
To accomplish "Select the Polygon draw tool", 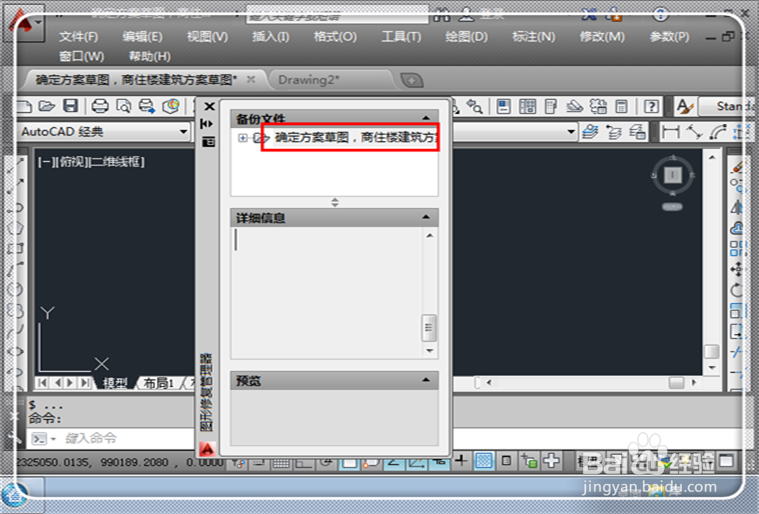I will coord(15,227).
